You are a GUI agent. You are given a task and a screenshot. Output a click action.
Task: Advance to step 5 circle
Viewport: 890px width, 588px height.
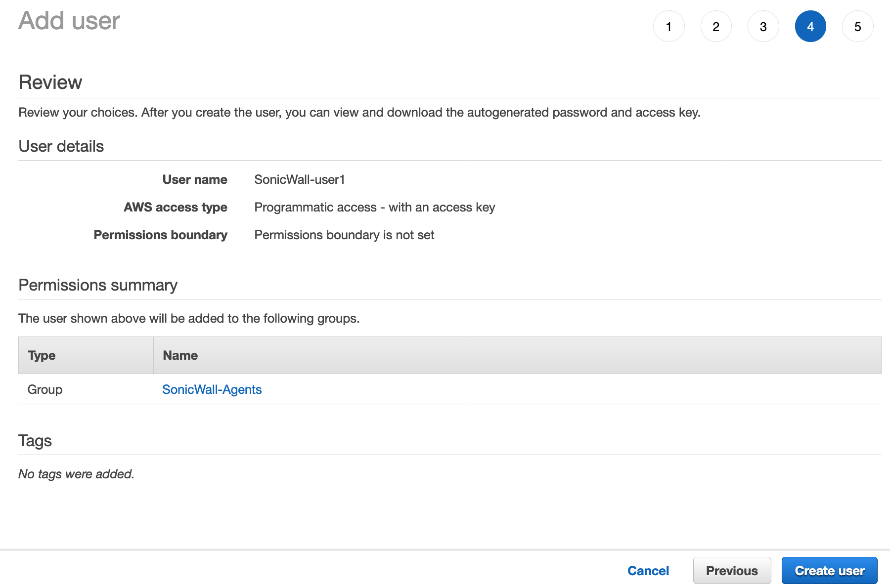tap(857, 27)
